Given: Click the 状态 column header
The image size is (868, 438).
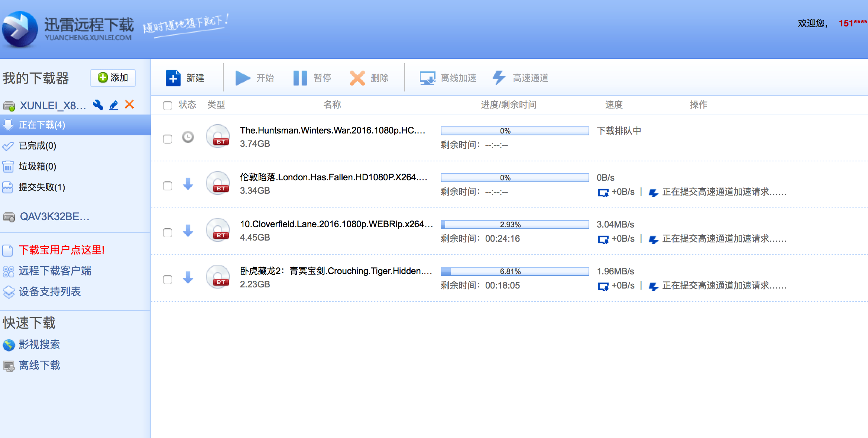Looking at the screenshot, I should (187, 105).
